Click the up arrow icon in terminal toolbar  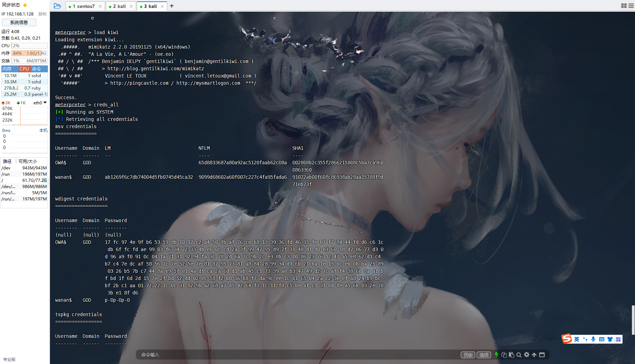point(534,355)
